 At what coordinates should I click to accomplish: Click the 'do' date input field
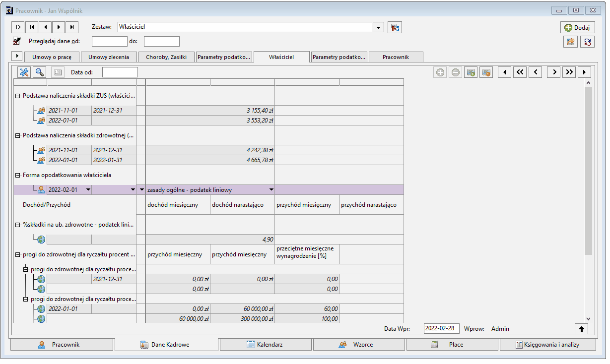click(162, 42)
